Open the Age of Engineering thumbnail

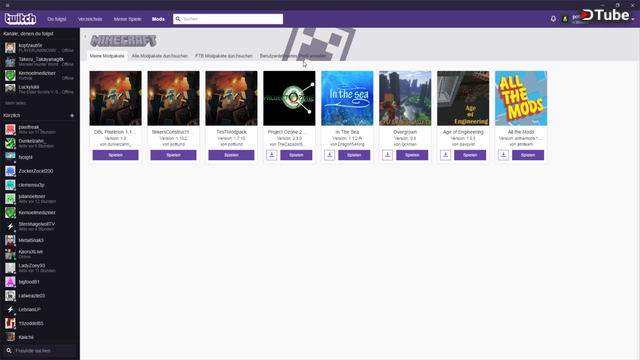tap(463, 98)
